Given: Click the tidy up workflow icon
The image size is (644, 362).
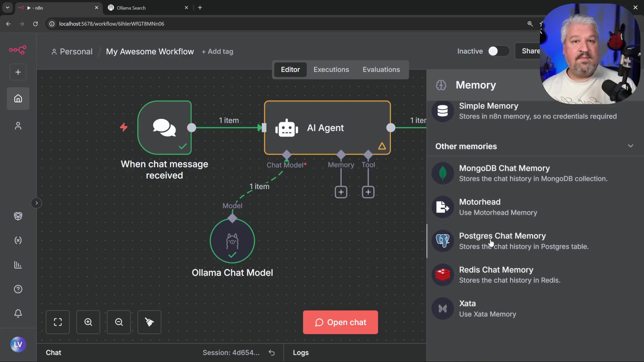Looking at the screenshot, I should coord(149,322).
